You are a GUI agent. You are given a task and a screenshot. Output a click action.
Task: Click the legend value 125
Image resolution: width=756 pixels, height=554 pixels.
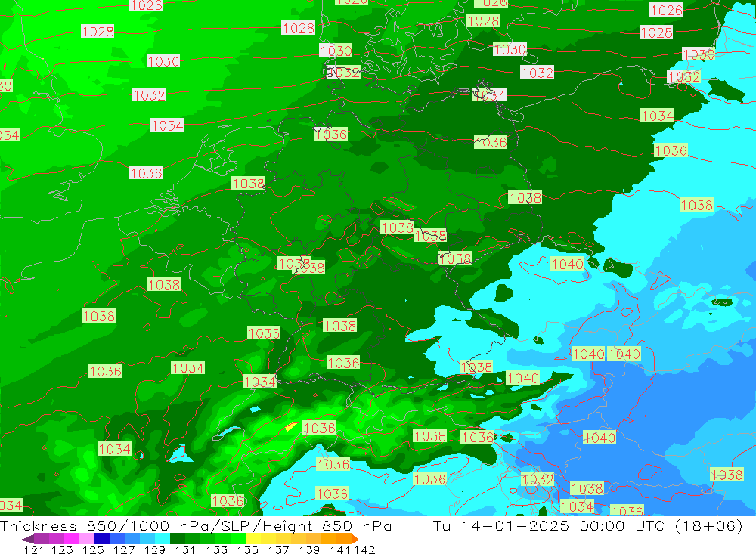point(93,550)
